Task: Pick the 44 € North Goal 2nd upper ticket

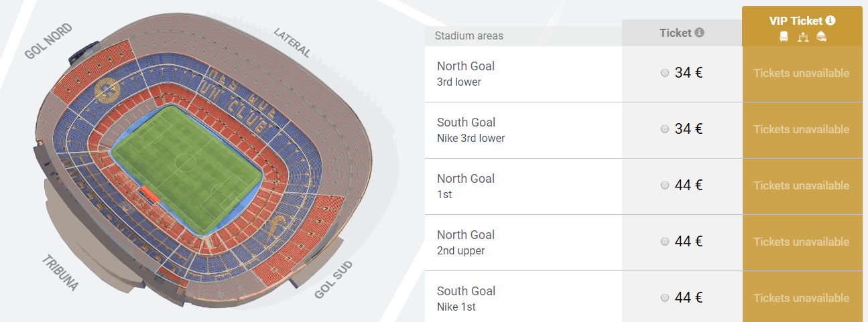Action: pos(665,242)
